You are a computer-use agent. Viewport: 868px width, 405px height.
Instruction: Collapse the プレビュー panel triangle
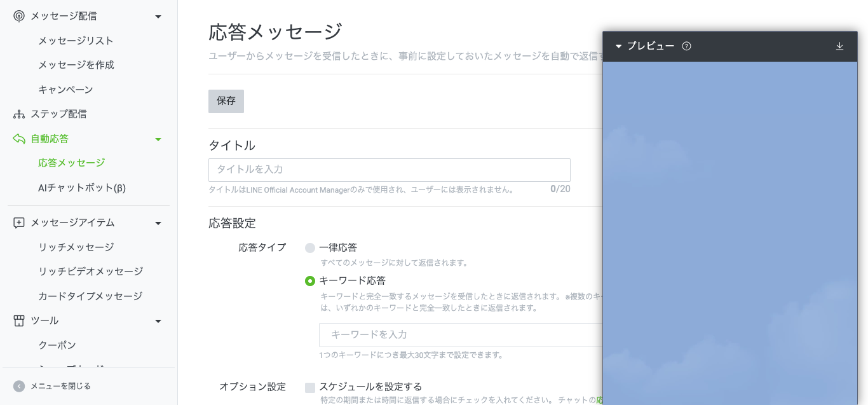(x=618, y=46)
